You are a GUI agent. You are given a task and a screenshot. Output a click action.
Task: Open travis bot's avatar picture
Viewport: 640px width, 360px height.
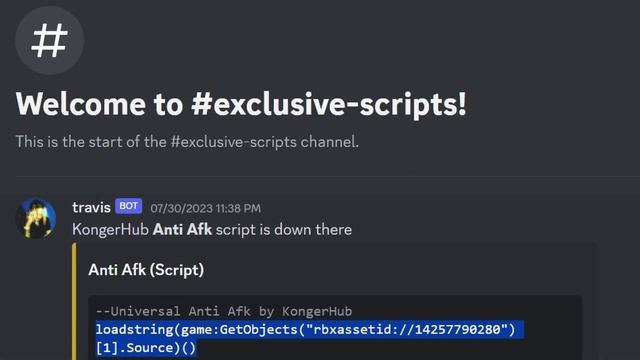36,218
